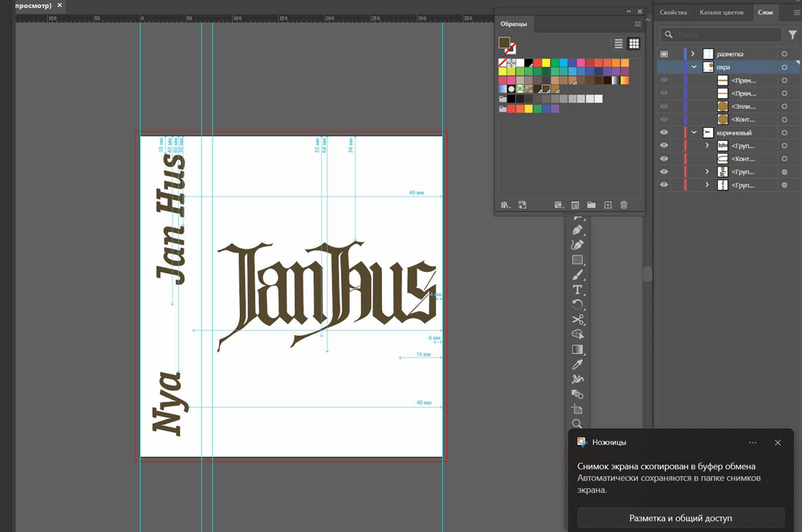Add selected swatch to library
This screenshot has height=532, width=802.
522,205
